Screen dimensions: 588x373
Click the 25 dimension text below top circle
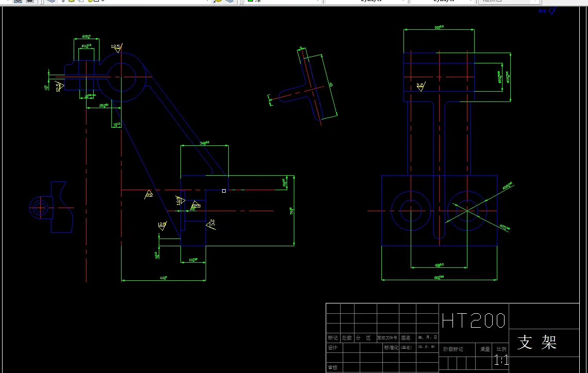pos(104,105)
